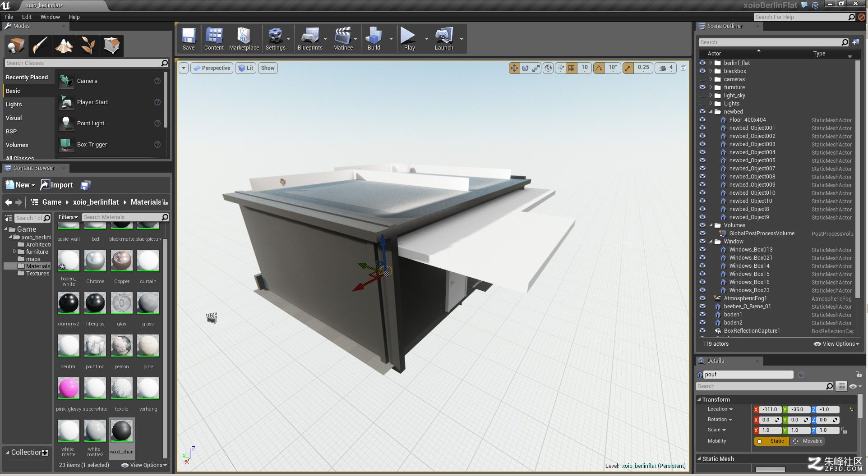Toggle surface snapping icon in viewport
This screenshot has width=868, height=476.
[x=560, y=68]
